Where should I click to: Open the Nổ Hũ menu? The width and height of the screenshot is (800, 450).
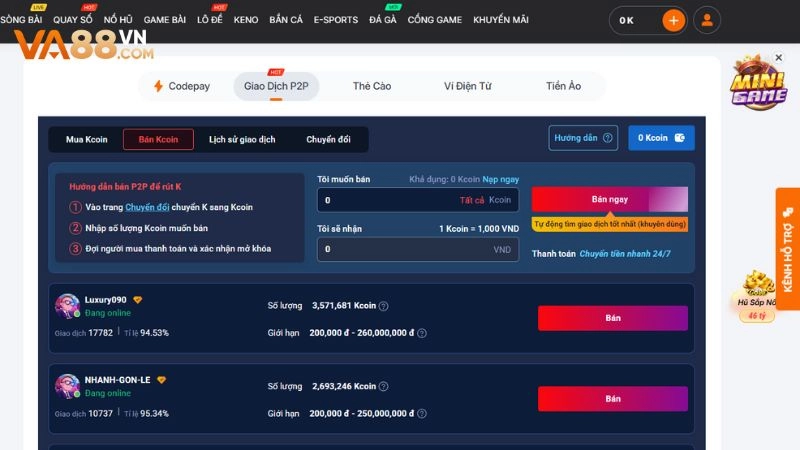(118, 19)
